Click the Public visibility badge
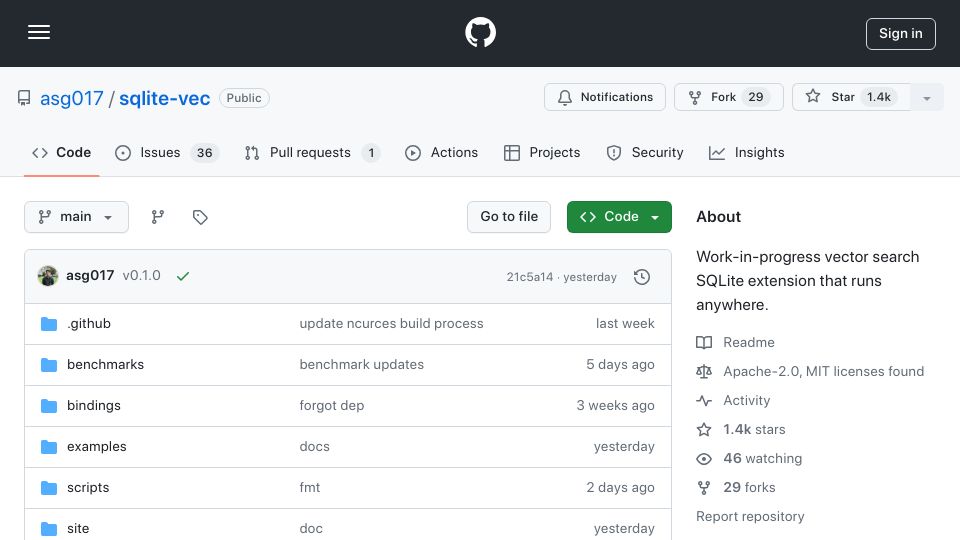 pyautogui.click(x=244, y=98)
